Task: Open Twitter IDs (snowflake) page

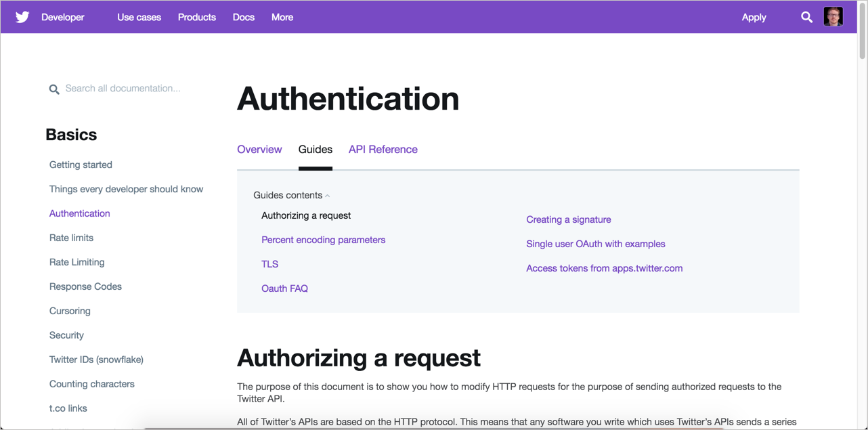Action: pos(96,360)
